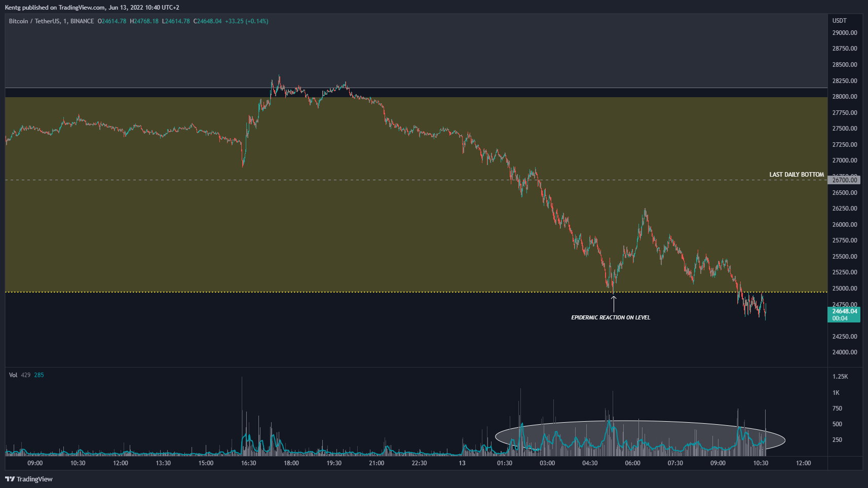Screen dimensions: 868x488
Task: Click volume axis label 1K
Action: click(836, 393)
